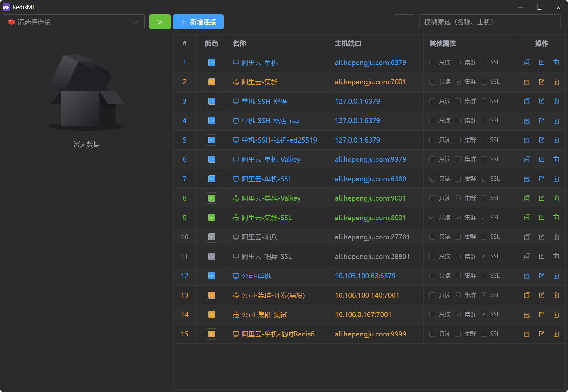The image size is (568, 392).
Task: Click 新增连接 to add a connection
Action: coord(198,22)
